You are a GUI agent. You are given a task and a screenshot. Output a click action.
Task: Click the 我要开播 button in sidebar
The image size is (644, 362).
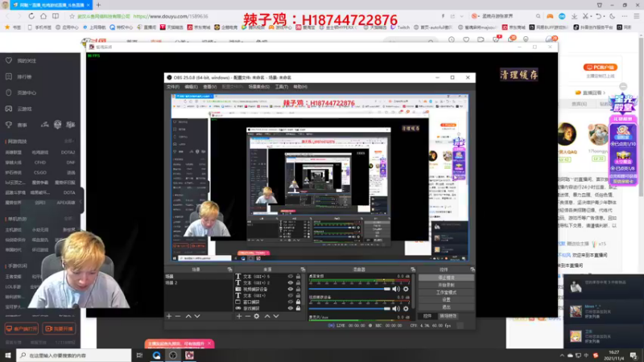[59, 329]
